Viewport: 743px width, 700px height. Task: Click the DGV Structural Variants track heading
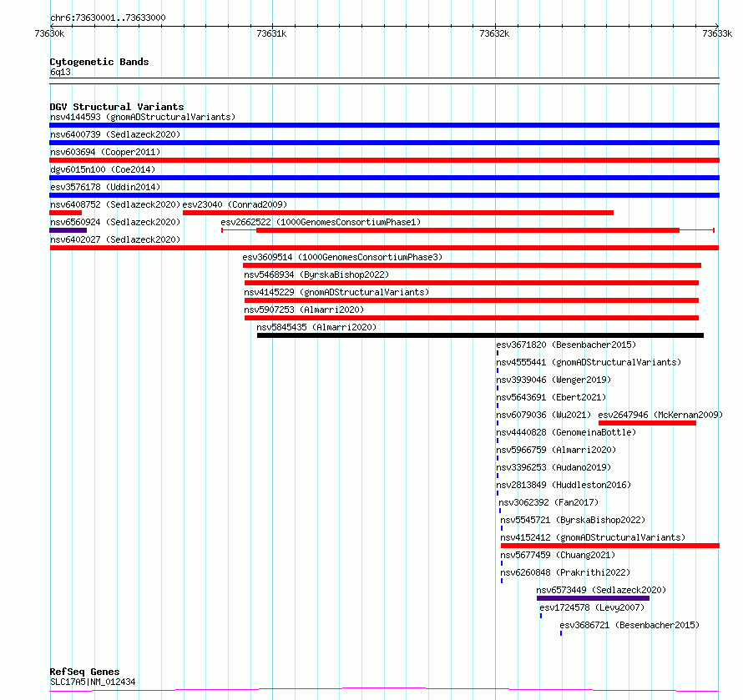(117, 107)
